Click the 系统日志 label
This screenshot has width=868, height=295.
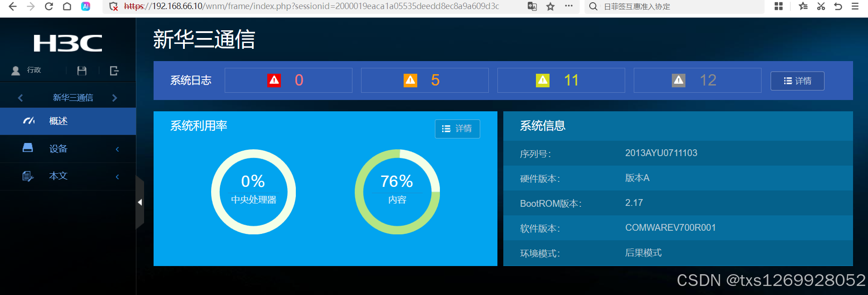pos(191,81)
